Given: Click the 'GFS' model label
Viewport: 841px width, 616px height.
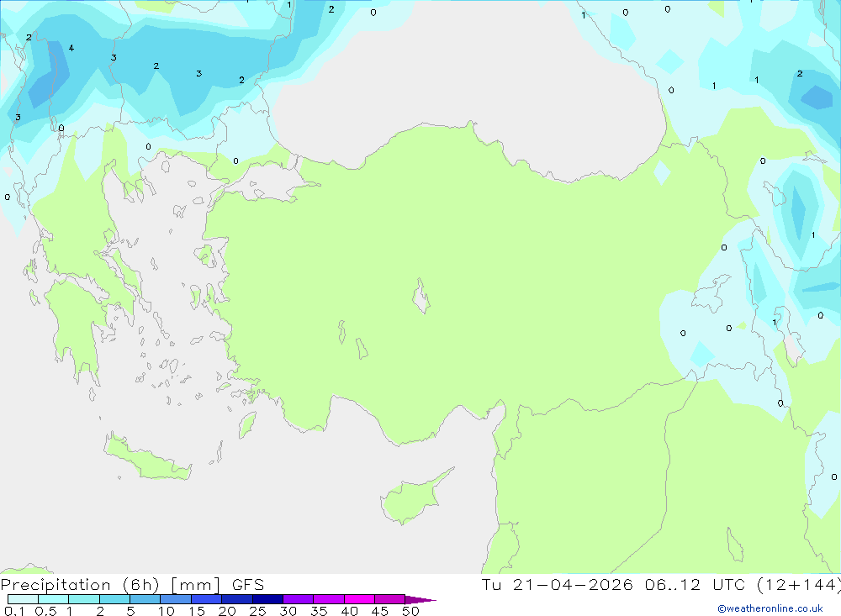Looking at the screenshot, I should coord(248,585).
